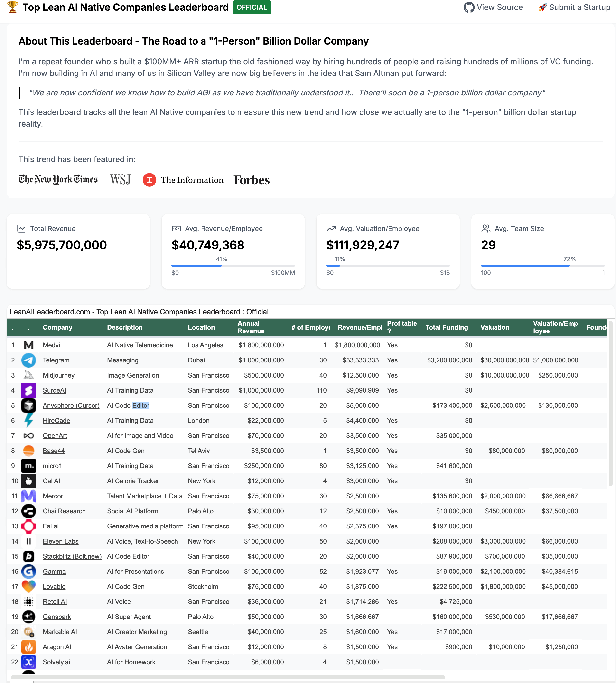Click the '$111,929,247' average valuation value
Viewport: 616px width, 683px height.
pyautogui.click(x=363, y=245)
